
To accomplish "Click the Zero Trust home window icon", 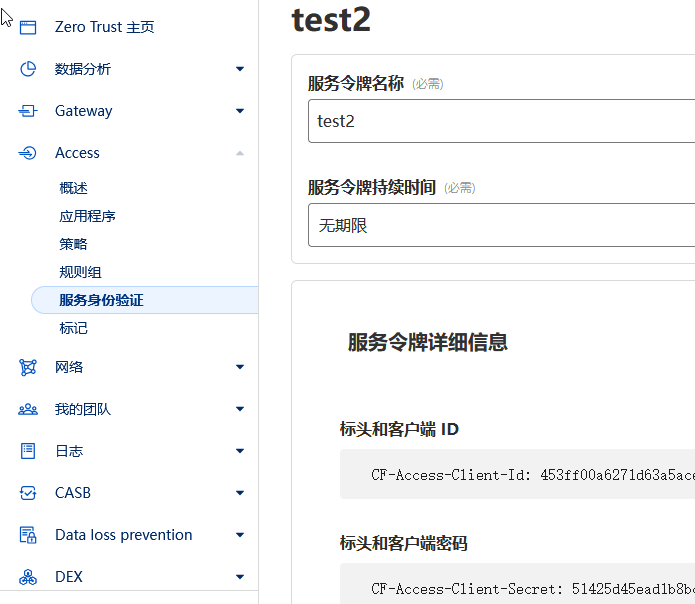I will [x=28, y=27].
